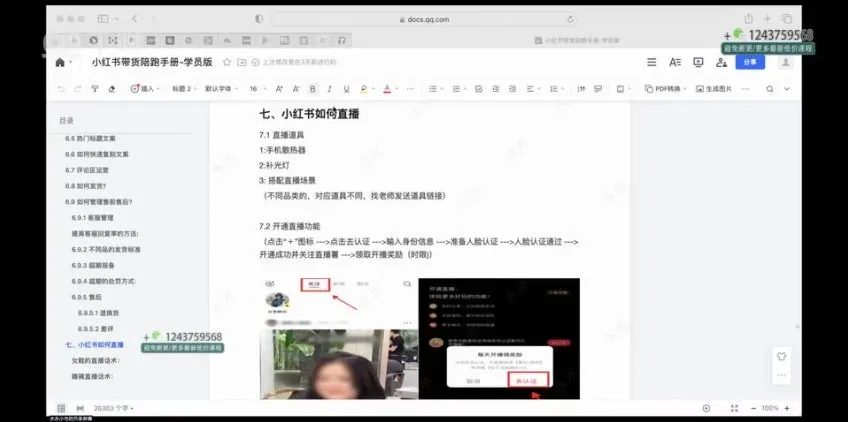Viewport: 848px width, 422px height.
Task: Open the text alignment dropdown
Action: 533,89
